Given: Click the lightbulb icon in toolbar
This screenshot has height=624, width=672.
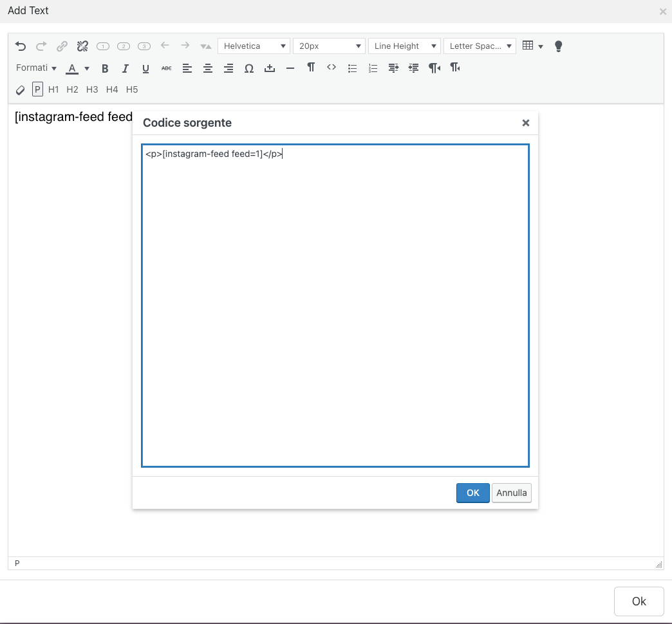Looking at the screenshot, I should coord(559,46).
